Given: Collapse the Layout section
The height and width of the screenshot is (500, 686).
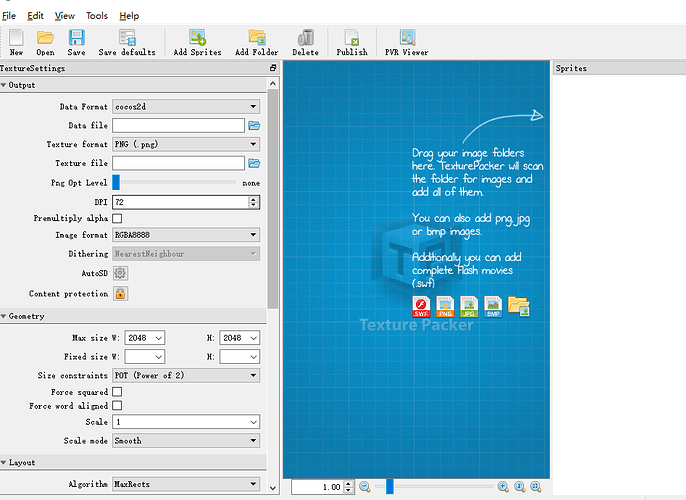Looking at the screenshot, I should click(x=4, y=462).
